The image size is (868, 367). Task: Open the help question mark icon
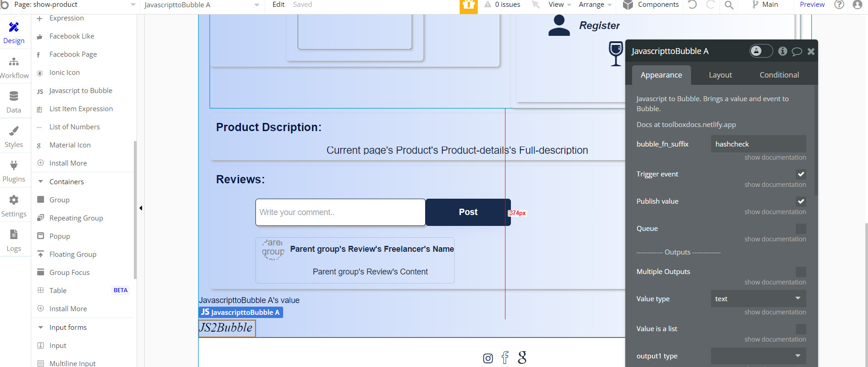coord(839,5)
